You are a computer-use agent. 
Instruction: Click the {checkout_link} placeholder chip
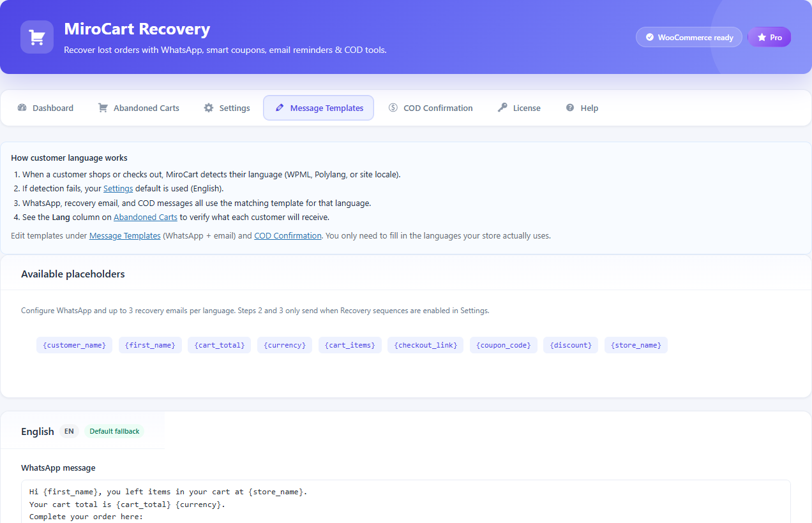click(x=426, y=345)
